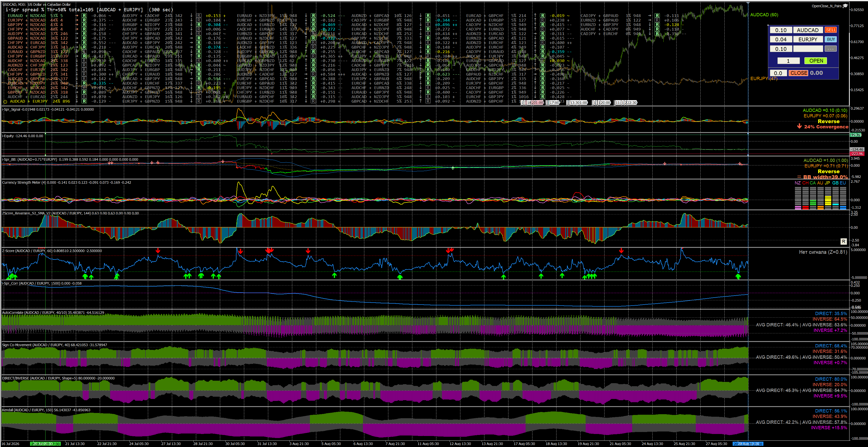Click the Sign Co-Movement indicator title
Screen dimensions: 868x447
click(x=55, y=345)
